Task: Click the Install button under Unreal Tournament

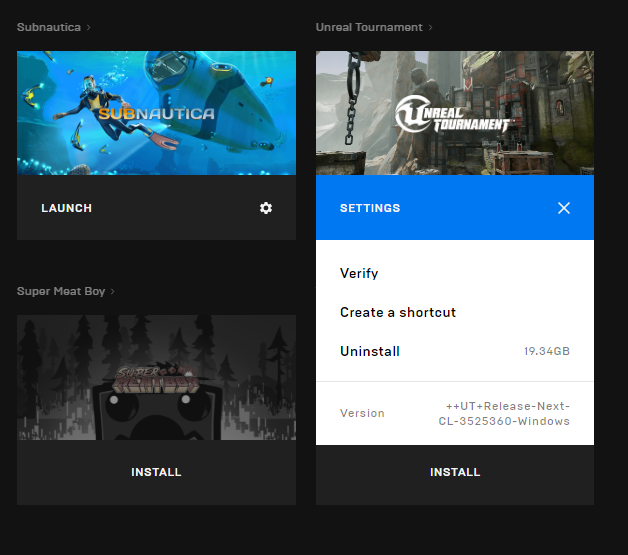Action: (x=455, y=472)
